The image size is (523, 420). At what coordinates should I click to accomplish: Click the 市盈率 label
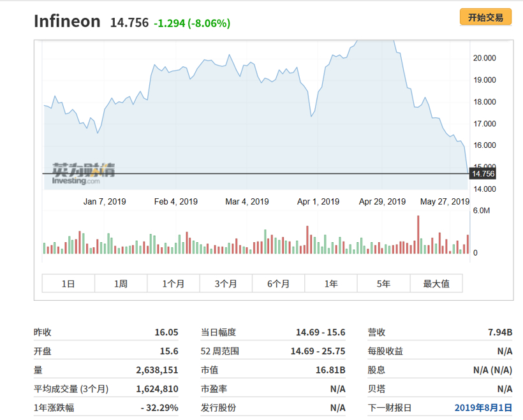pos(214,389)
